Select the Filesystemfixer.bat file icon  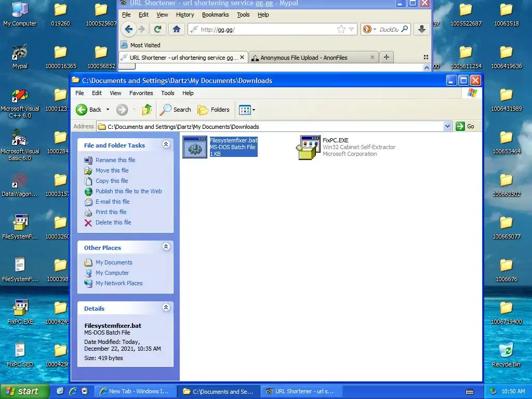point(195,147)
